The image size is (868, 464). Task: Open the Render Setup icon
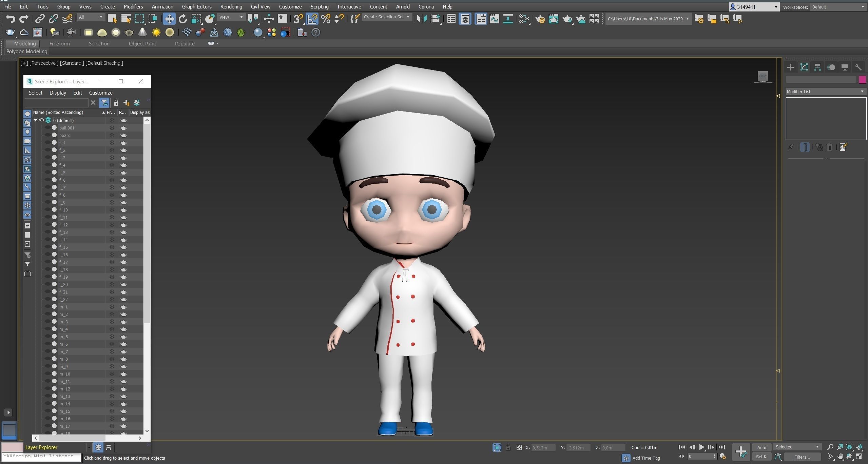click(x=540, y=19)
